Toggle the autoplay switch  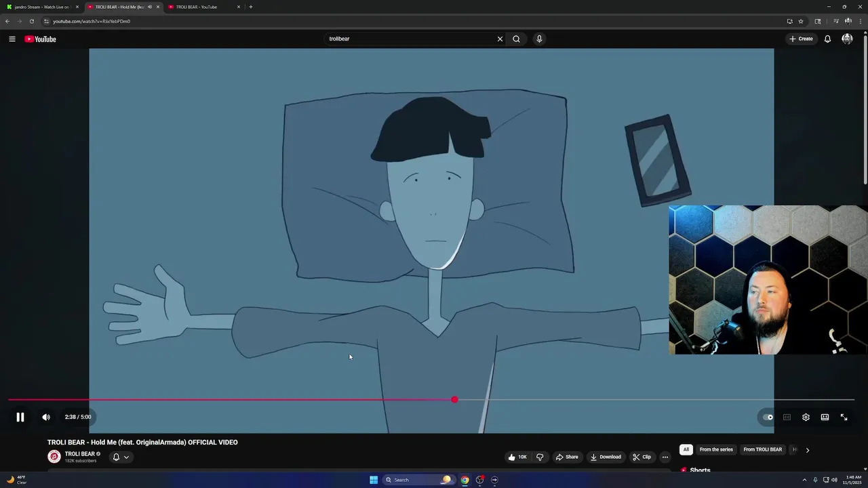[768, 417]
